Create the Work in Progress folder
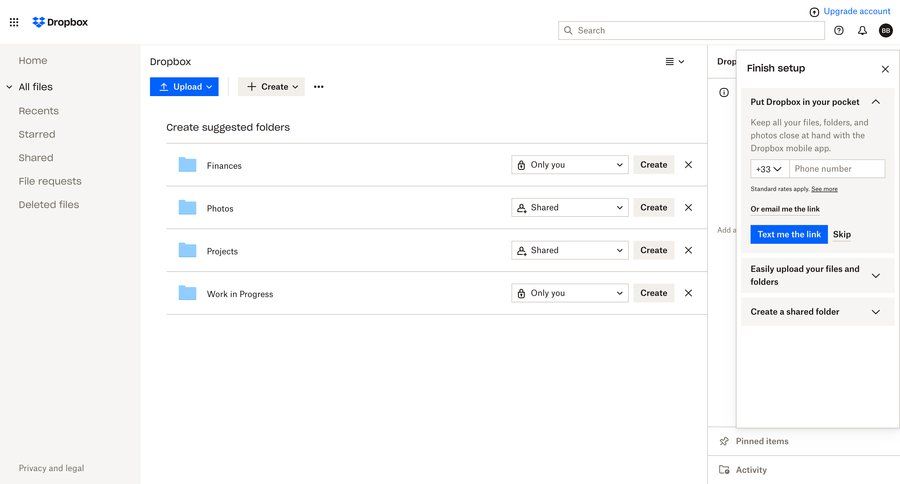The height and width of the screenshot is (484, 900). (654, 293)
